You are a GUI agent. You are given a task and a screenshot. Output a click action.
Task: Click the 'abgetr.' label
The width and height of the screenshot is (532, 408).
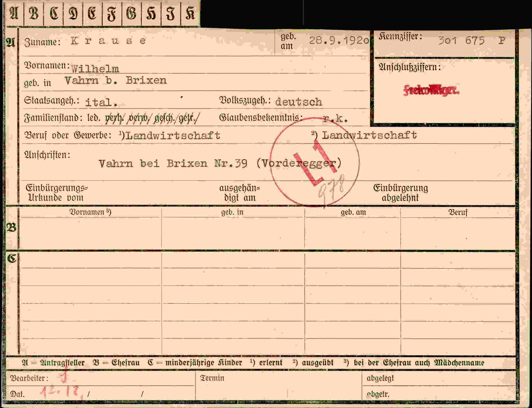[x=378, y=394]
